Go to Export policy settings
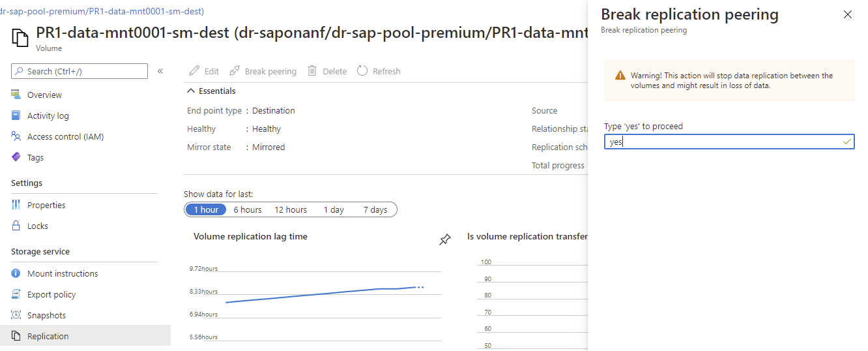Screen dimensions: 868x351 coord(51,294)
